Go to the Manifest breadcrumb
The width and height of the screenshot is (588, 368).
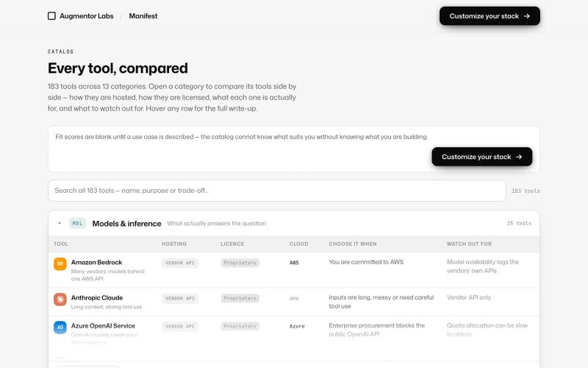pos(143,15)
